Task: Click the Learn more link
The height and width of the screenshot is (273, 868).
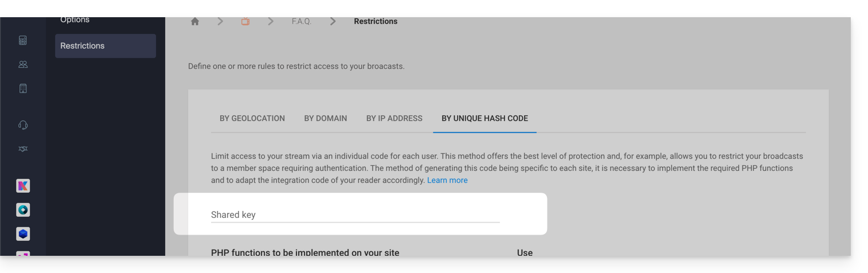Action: 447,180
